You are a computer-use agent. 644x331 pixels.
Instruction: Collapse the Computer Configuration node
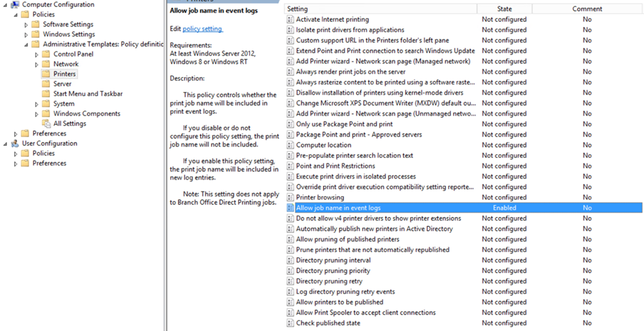click(5, 5)
